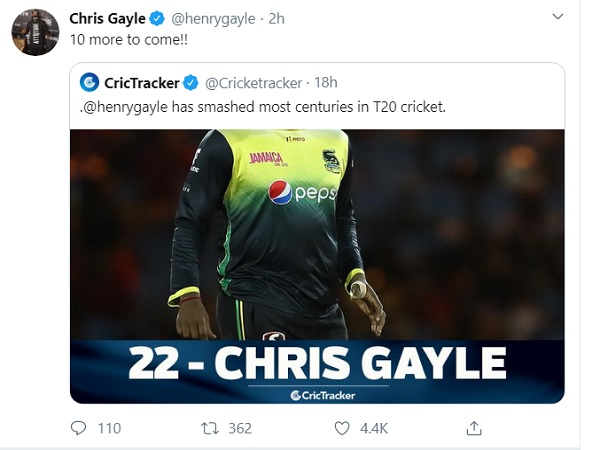The height and width of the screenshot is (450, 600).
Task: Open Chris Gayle's profile picture
Action: [x=35, y=31]
